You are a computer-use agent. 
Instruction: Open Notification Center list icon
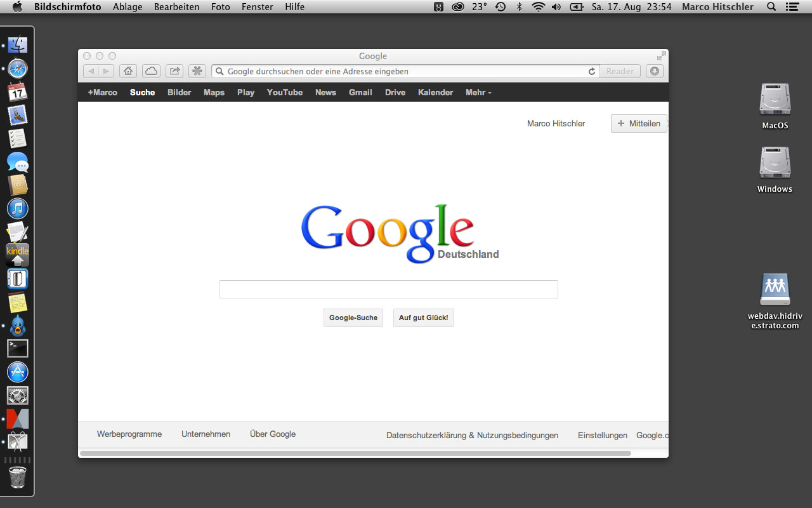pos(792,7)
